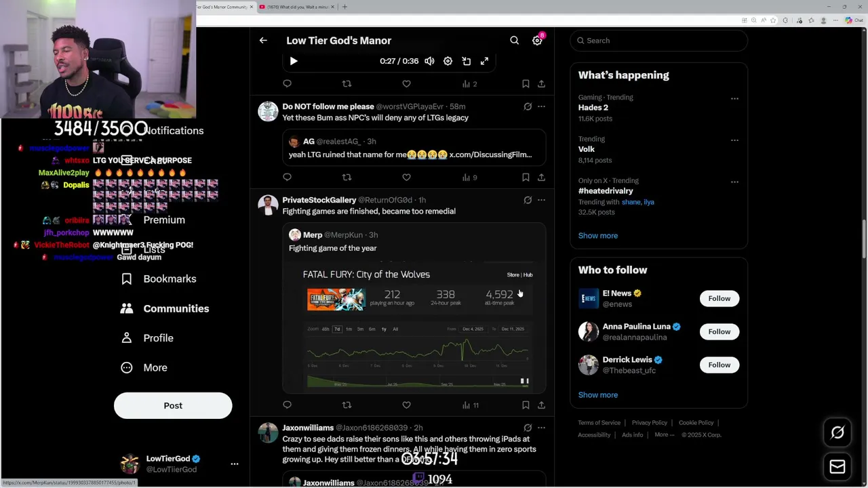
Task: Open the Fatal Fury Steam chart image
Action: (414, 327)
